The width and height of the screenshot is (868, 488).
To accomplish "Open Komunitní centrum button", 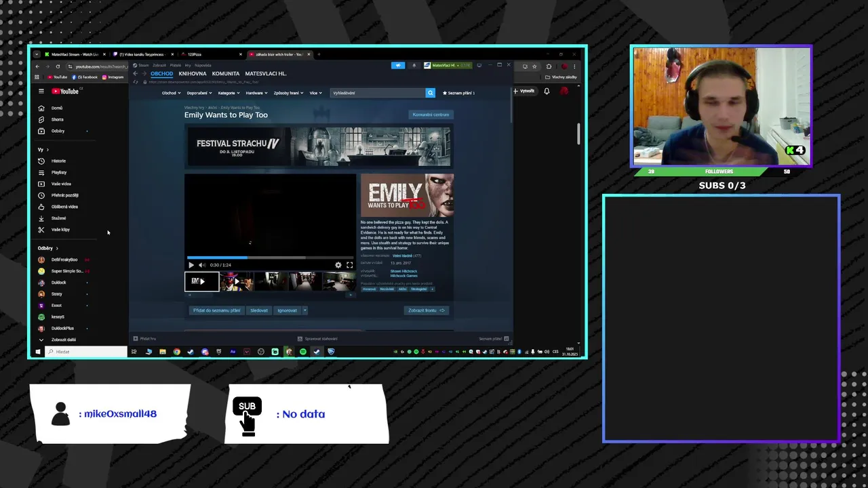I will coord(431,115).
